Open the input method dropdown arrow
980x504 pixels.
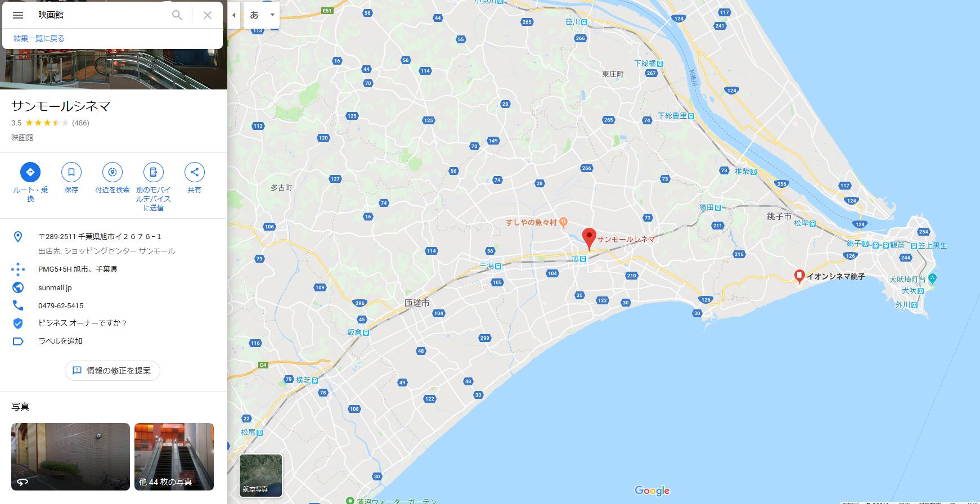pyautogui.click(x=272, y=15)
